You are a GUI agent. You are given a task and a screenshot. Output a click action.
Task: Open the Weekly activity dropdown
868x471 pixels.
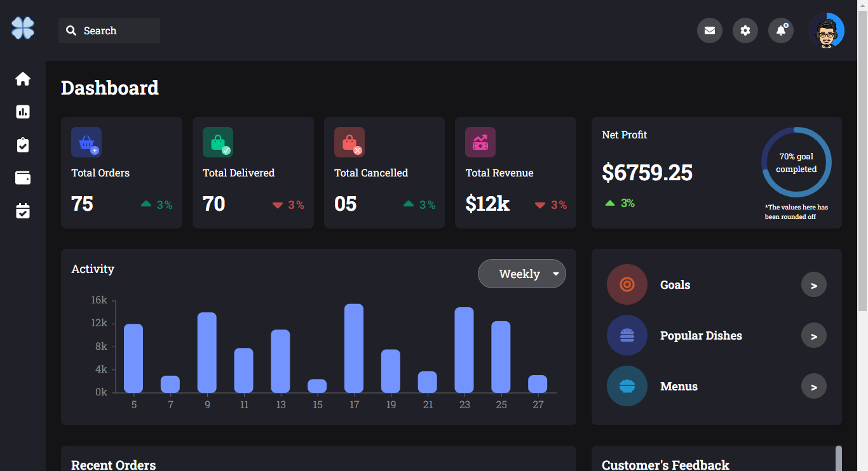[522, 274]
